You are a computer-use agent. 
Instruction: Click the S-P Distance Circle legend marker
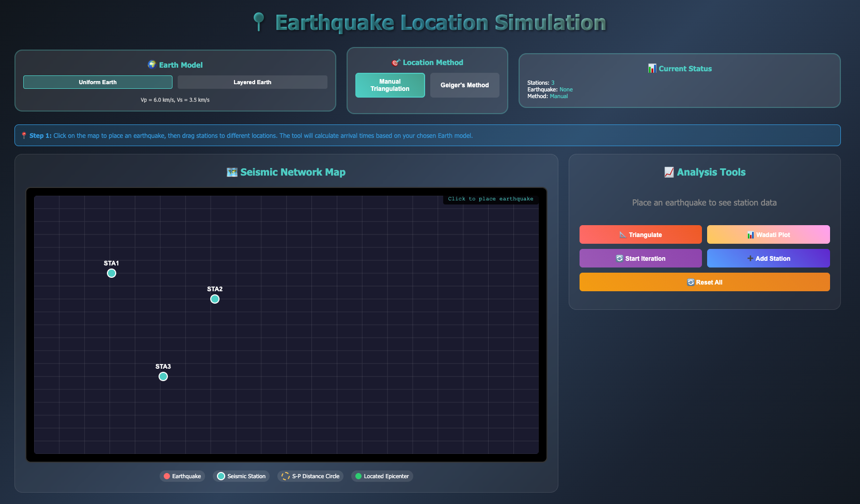285,476
